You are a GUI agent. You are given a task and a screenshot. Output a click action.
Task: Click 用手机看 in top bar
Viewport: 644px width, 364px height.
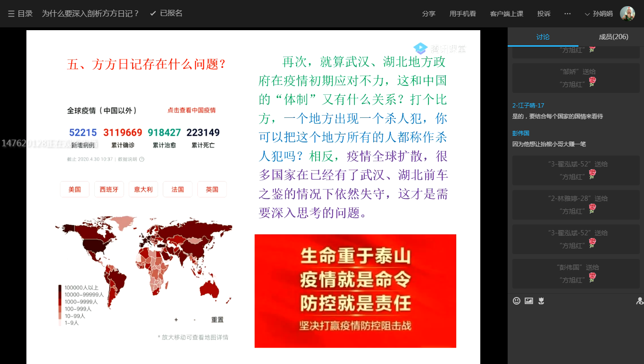point(462,14)
